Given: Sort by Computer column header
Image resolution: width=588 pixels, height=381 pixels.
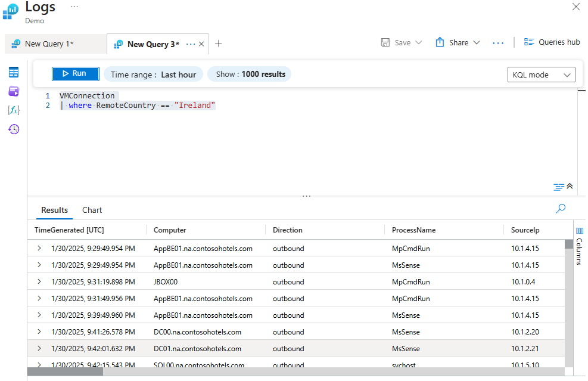Looking at the screenshot, I should pyautogui.click(x=170, y=230).
